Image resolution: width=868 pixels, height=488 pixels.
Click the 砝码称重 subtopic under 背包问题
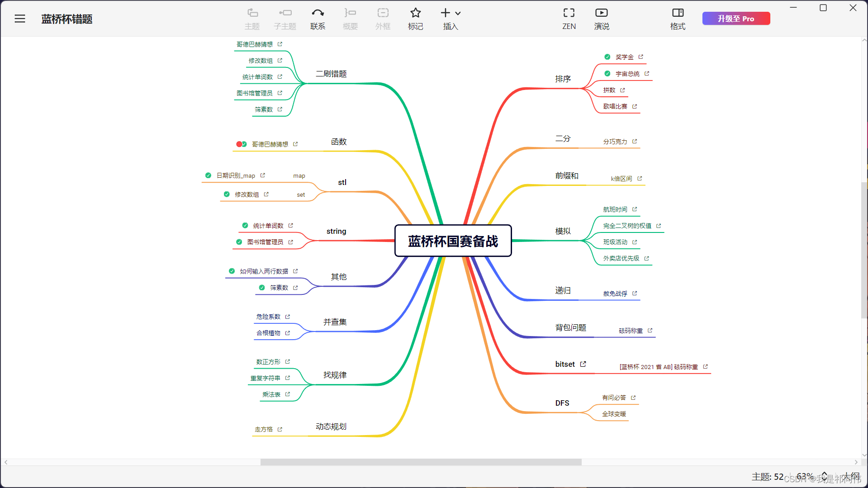pos(631,331)
